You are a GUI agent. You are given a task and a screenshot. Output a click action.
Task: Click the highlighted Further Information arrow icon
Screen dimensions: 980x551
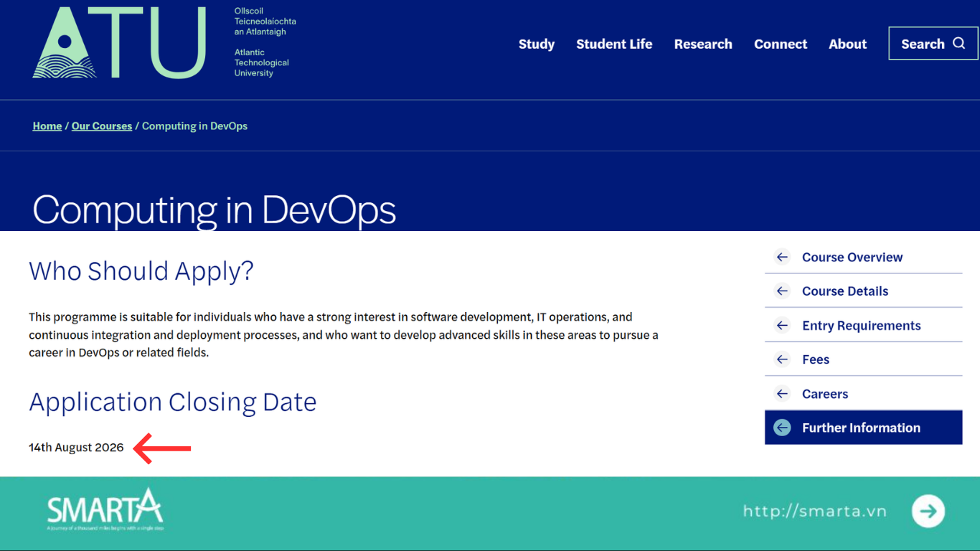tap(781, 427)
